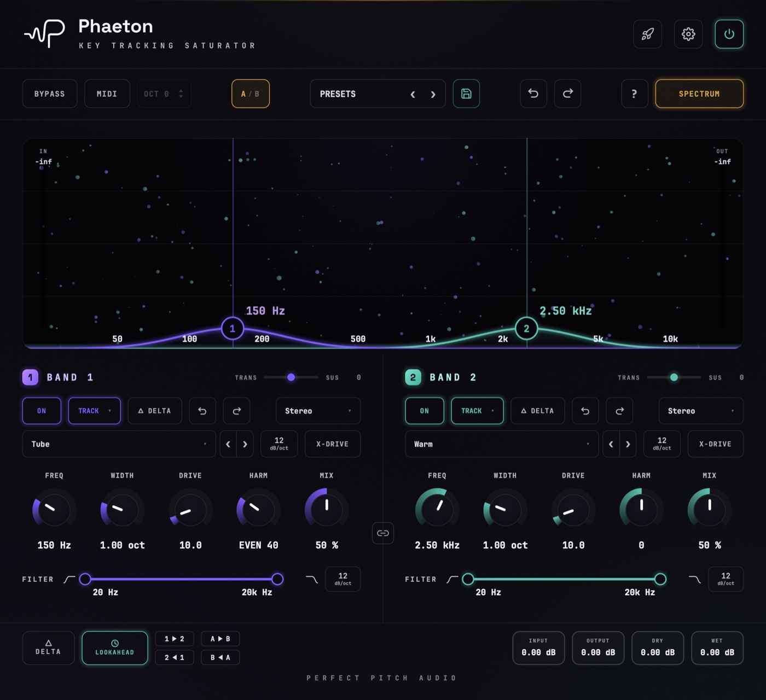Click the global undo arrow in the top toolbar
This screenshot has height=700, width=766.
(x=533, y=94)
